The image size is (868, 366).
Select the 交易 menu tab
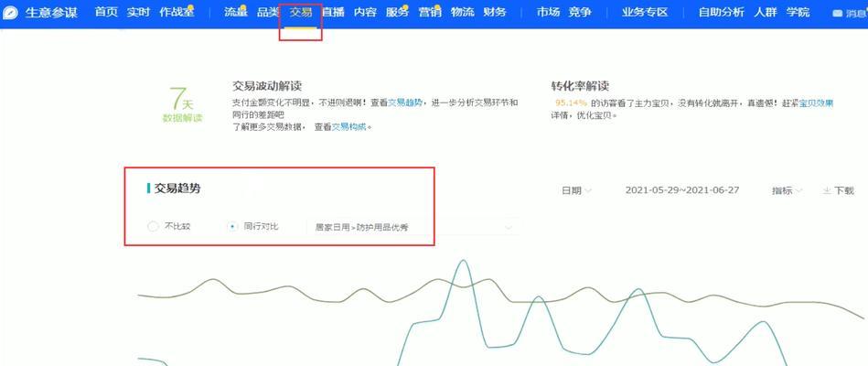(301, 12)
